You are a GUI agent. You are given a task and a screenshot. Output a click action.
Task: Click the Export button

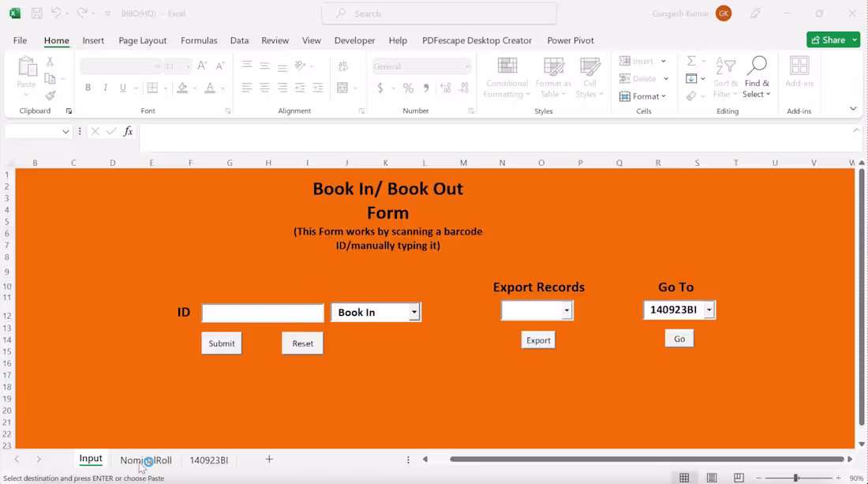pyautogui.click(x=538, y=340)
